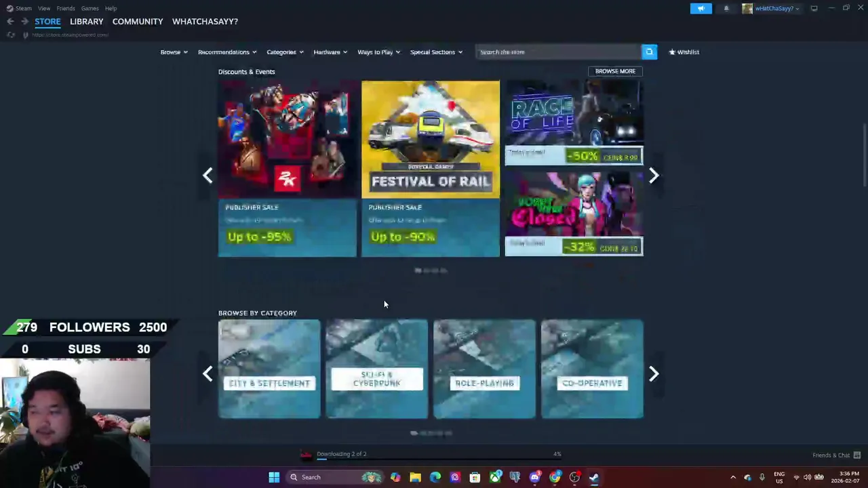Open the Games menu

[x=90, y=8]
